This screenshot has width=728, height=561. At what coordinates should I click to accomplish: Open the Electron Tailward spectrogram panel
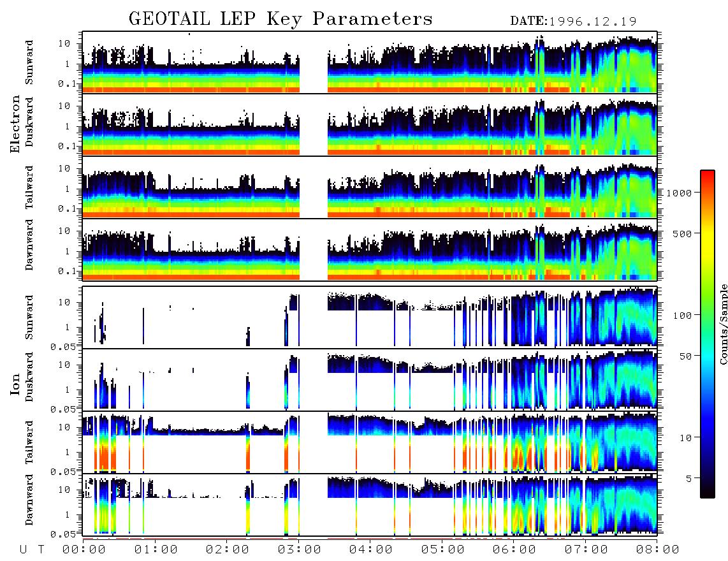[370, 187]
